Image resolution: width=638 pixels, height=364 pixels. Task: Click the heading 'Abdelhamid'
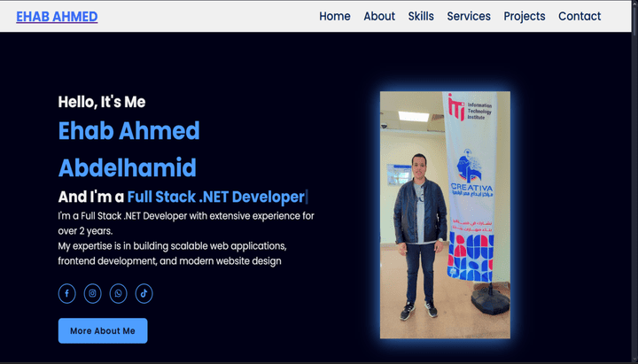pos(128,167)
